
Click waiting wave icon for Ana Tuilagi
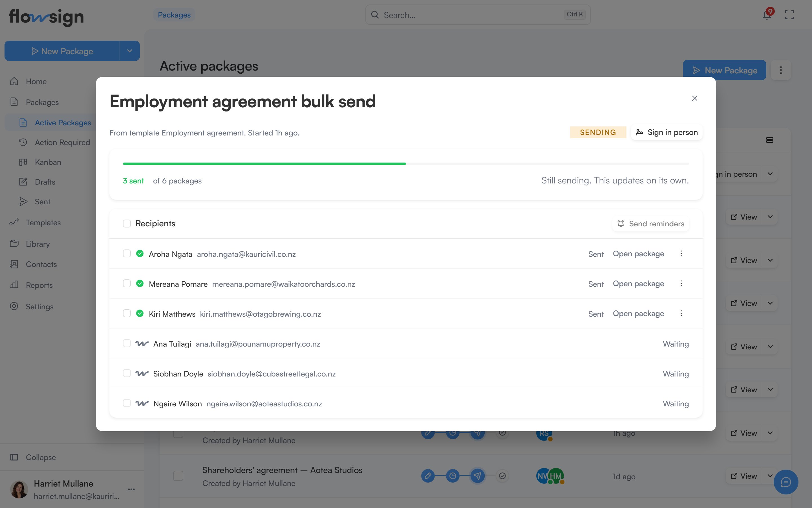pyautogui.click(x=142, y=344)
